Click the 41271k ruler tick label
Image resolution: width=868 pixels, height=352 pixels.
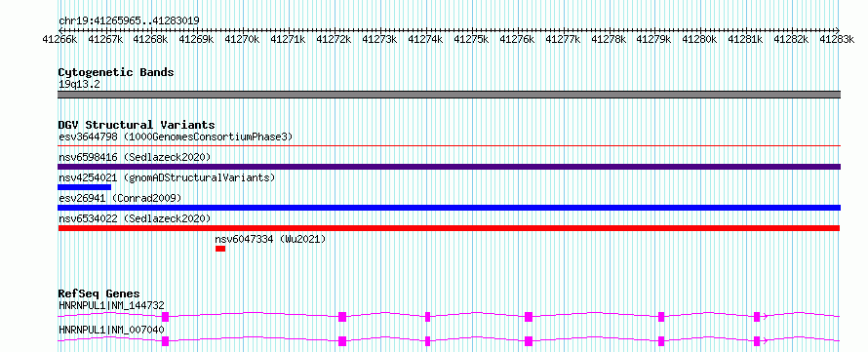tap(288, 39)
